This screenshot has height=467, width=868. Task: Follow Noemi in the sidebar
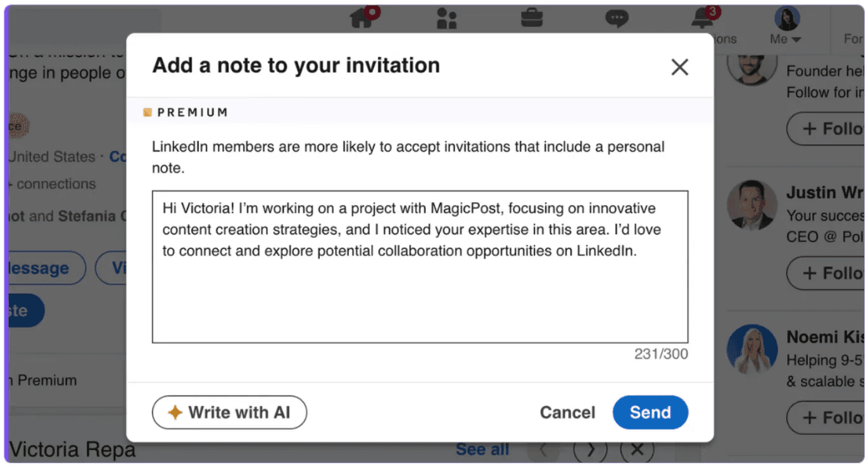[826, 418]
